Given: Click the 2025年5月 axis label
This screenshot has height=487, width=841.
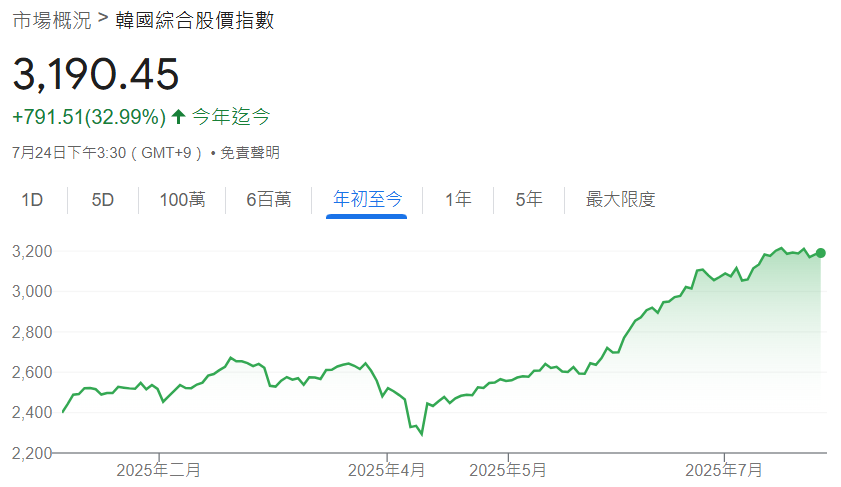Looking at the screenshot, I should pyautogui.click(x=508, y=470).
